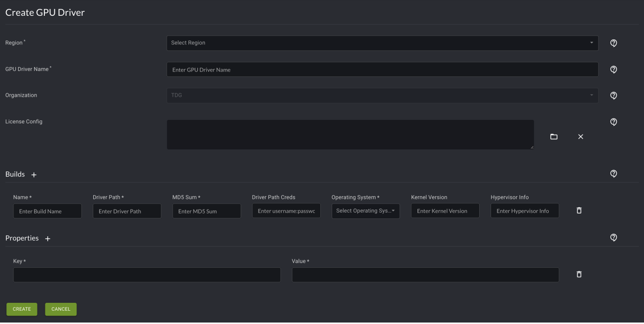Screen dimensions: 644x324
Task: Open folder icon to browse license file
Action: (x=554, y=137)
